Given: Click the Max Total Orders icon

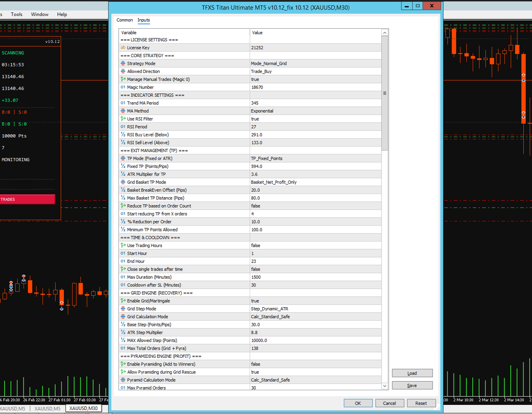Looking at the screenshot, I should pos(123,349).
